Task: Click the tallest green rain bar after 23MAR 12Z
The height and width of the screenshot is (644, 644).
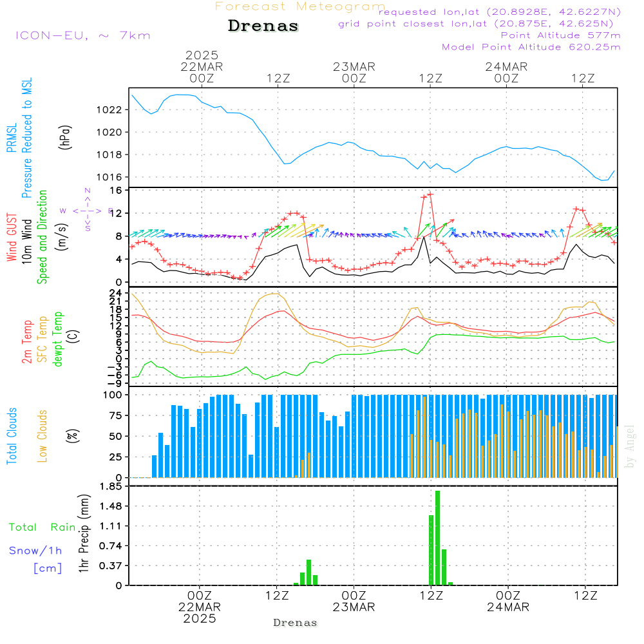Action: point(438,538)
